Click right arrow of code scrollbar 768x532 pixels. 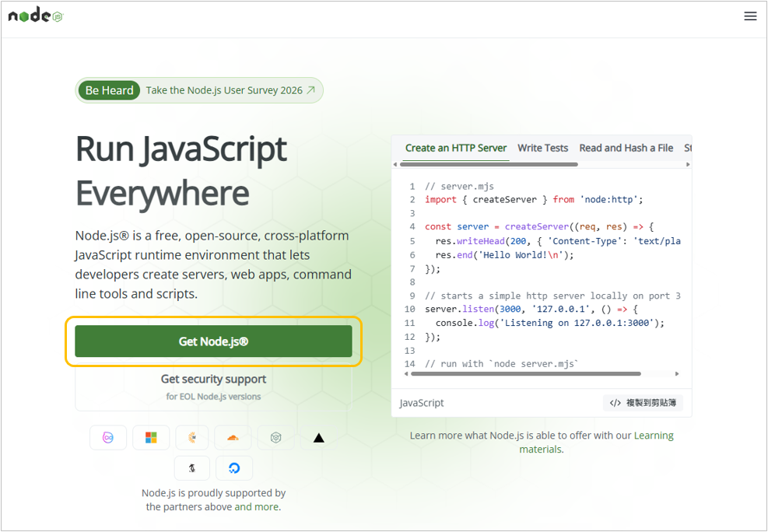coord(677,374)
